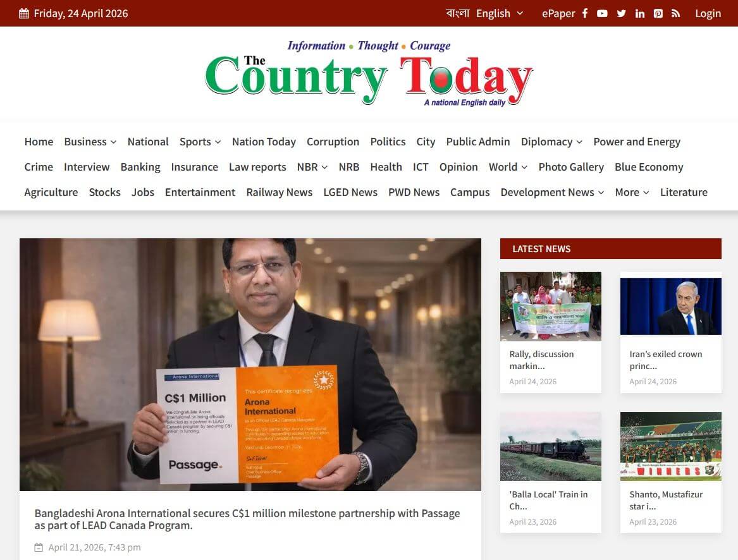Click the YouTube icon in top bar

click(602, 13)
